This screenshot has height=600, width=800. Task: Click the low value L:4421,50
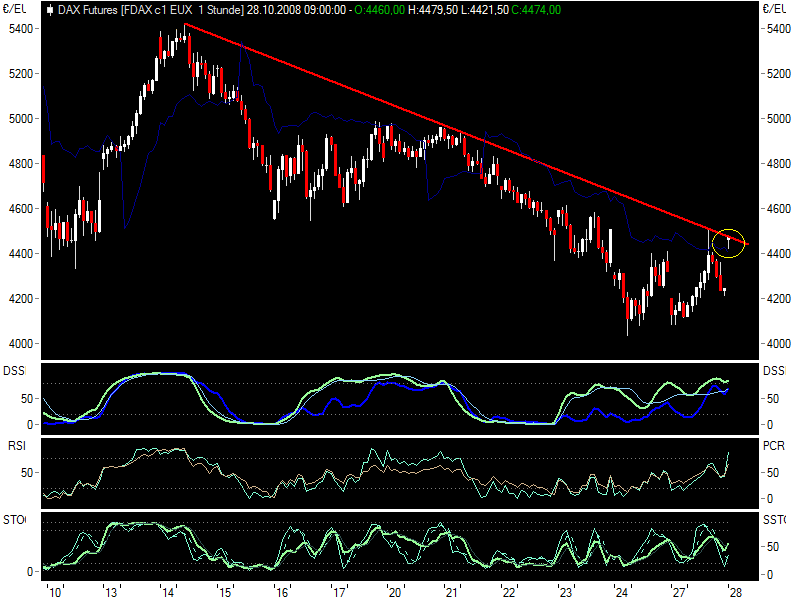[x=485, y=10]
